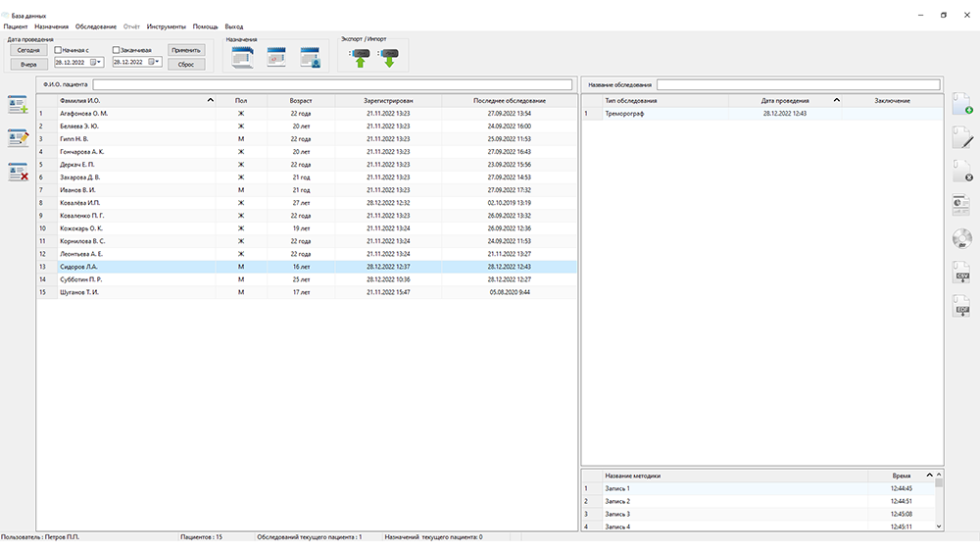Enable the "Начиная с" checkbox
Image resolution: width=980 pixels, height=552 pixels.
click(58, 49)
